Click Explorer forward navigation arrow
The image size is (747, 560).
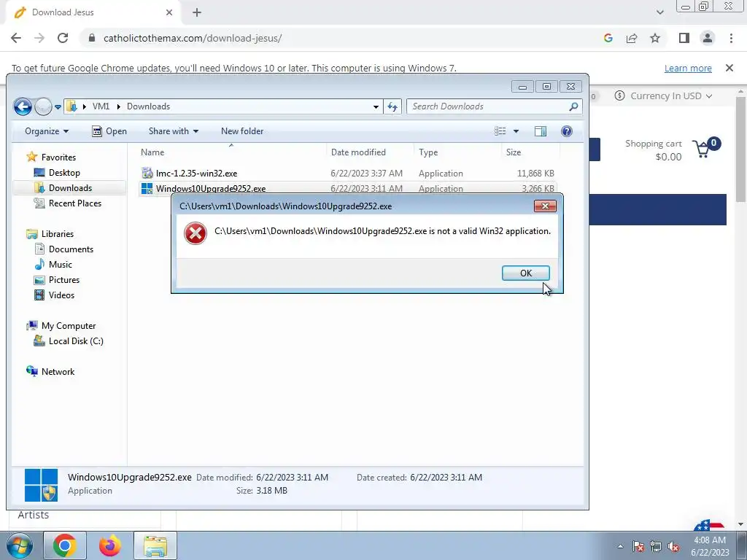[x=43, y=106]
